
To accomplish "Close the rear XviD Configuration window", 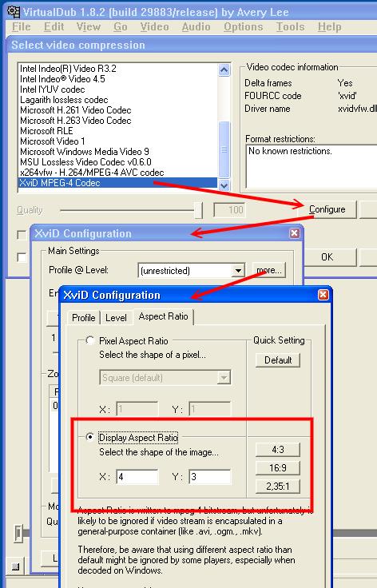I will pyautogui.click(x=295, y=233).
